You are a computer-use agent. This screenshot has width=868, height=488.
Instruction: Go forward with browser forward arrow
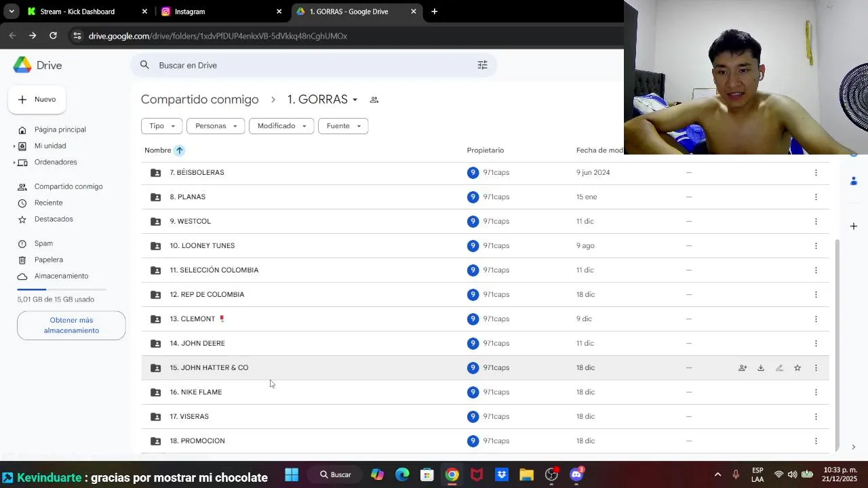coord(33,35)
